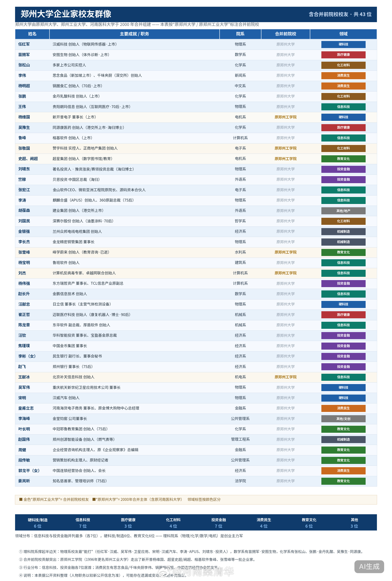This screenshot has width=392, height=581.
Task: Click 教育文化 tag in 张雪峰 row
Action: point(343,252)
